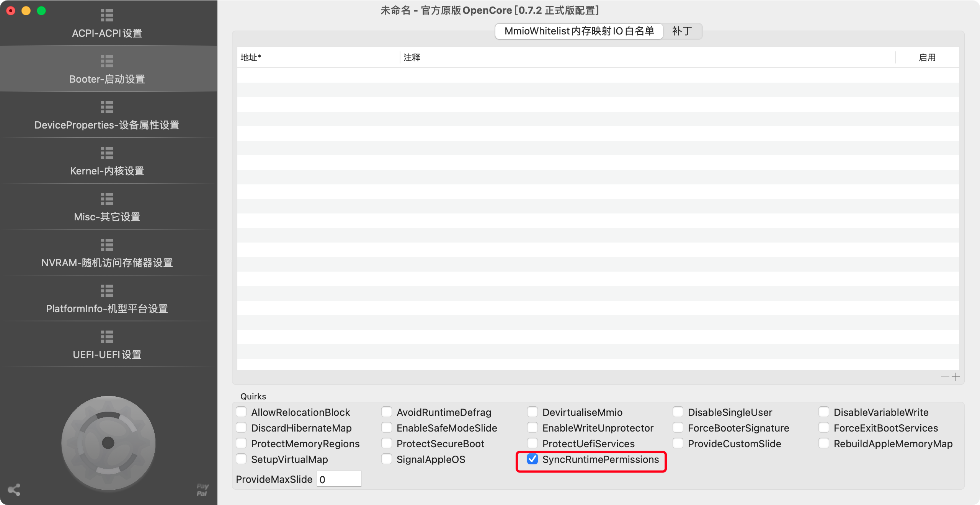Open NVRAM settings sidebar icon
Image resolution: width=980 pixels, height=505 pixels.
coord(107,245)
